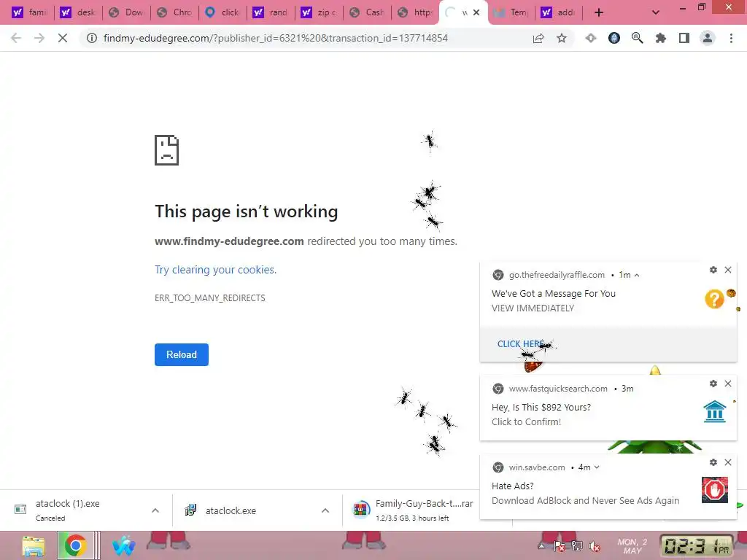Collapse thefreedailyraffle notification with chevron
Viewport: 747px width, 560px height.
(637, 275)
